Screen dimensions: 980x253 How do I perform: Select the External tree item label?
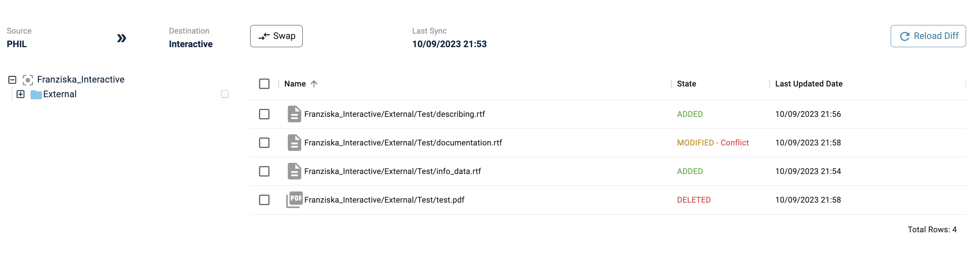click(60, 94)
